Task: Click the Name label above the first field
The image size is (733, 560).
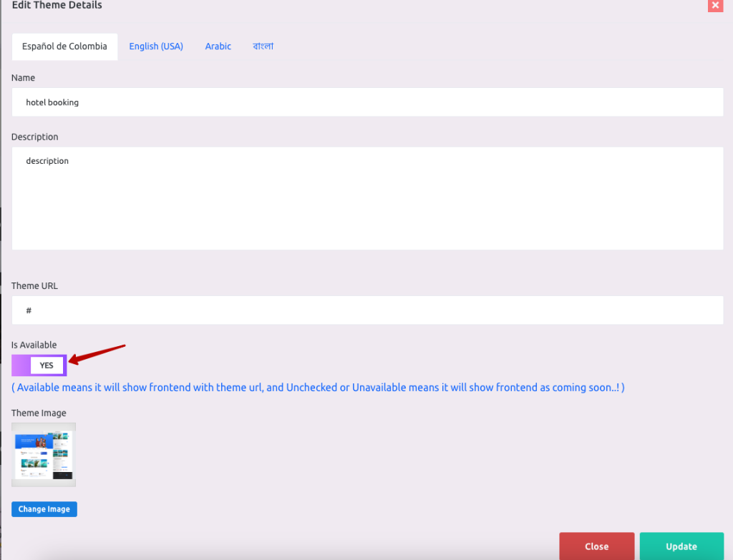Action: click(x=24, y=77)
